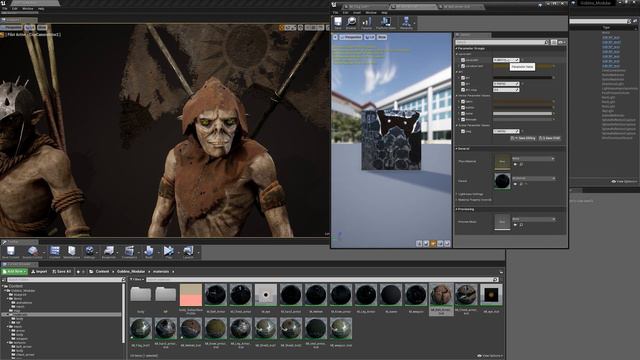Open the File menu in material editor window
The height and width of the screenshot is (360, 640).
336,12
